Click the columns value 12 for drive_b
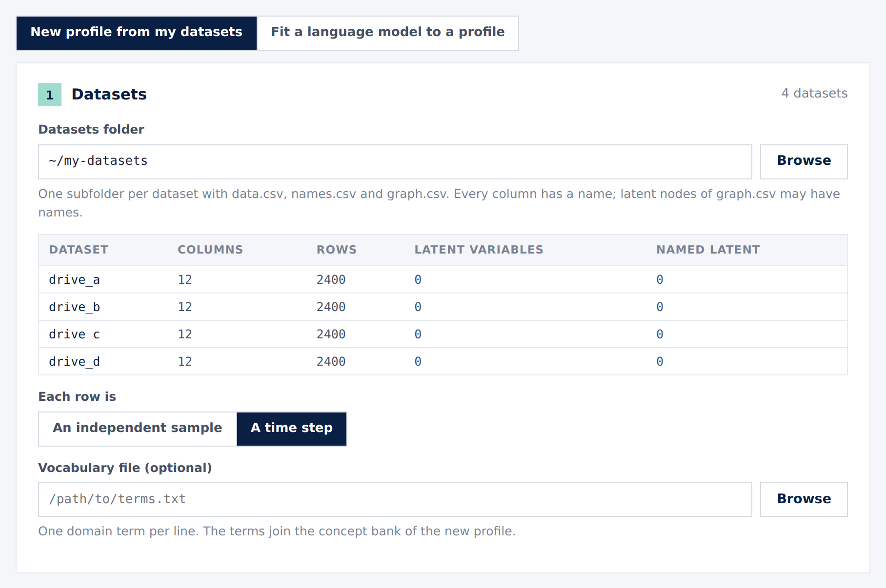 [x=185, y=307]
